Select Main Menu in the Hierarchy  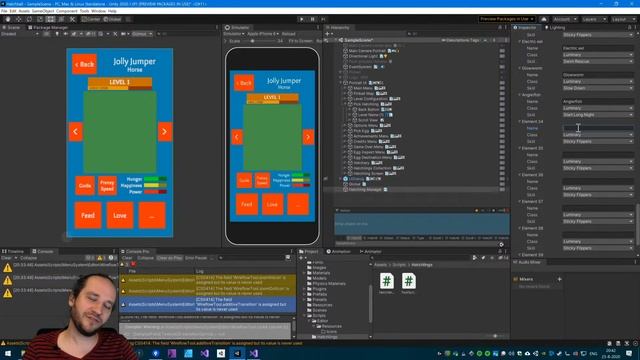point(363,88)
